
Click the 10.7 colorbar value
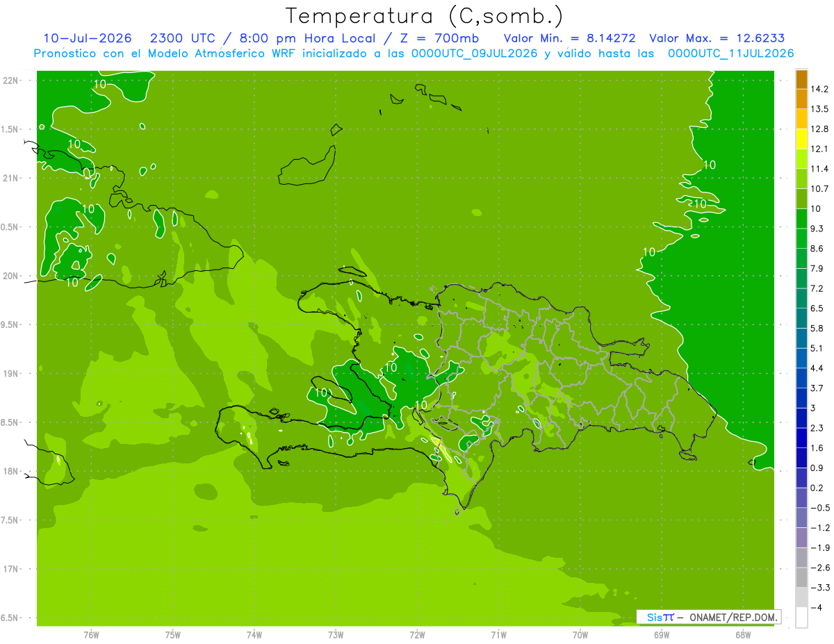819,188
